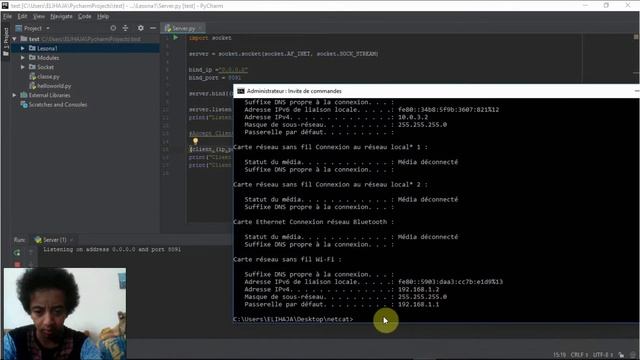Open the View menu
The width and height of the screenshot is (640, 360).
(39, 16)
